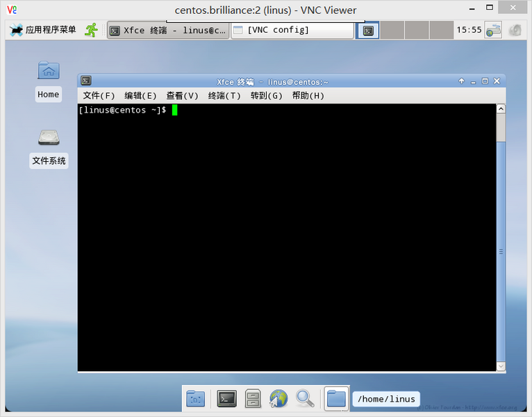Click the user switch icon beside clock

[493, 30]
